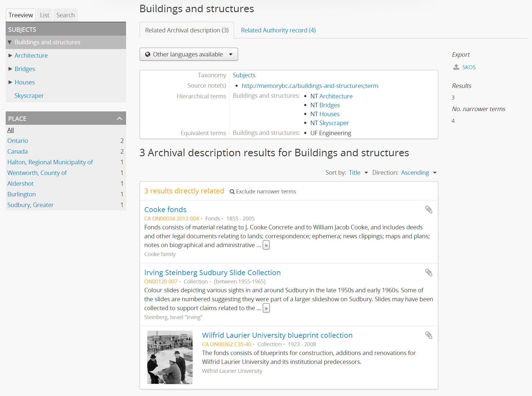This screenshot has height=396, width=532.
Task: Collapse the PLACE facet panel
Action: coord(120,118)
